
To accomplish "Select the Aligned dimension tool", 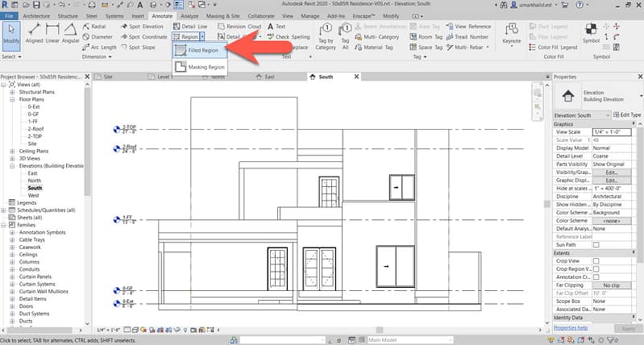I will pyautogui.click(x=34, y=33).
